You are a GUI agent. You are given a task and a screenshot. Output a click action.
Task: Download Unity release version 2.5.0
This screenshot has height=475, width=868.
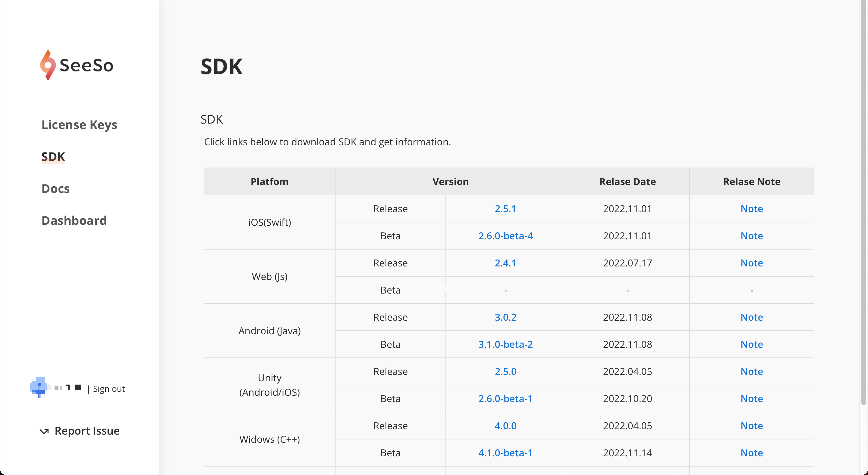coord(505,372)
